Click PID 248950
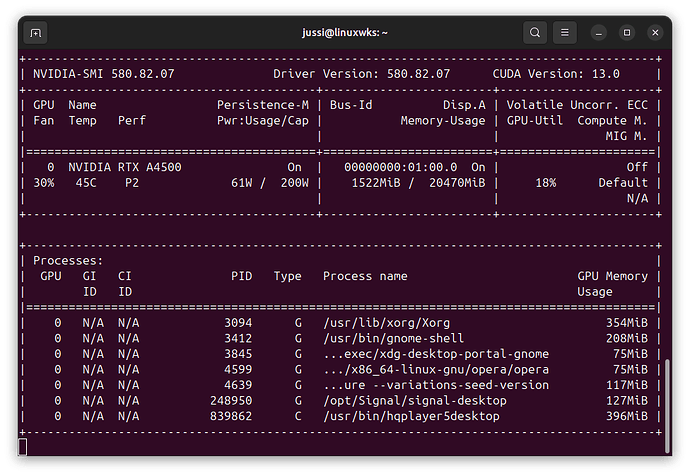The image size is (690, 475). pyautogui.click(x=231, y=401)
